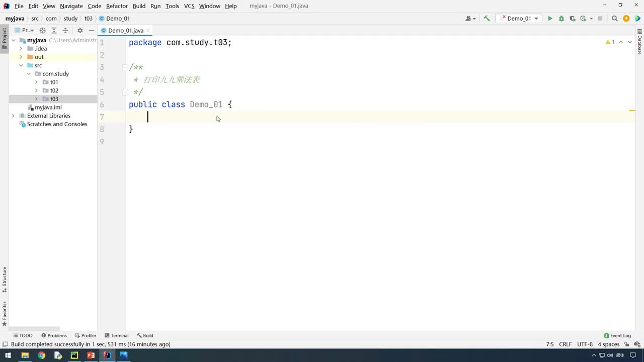The height and width of the screenshot is (362, 644).
Task: Open the TODO tool window
Action: [23, 335]
